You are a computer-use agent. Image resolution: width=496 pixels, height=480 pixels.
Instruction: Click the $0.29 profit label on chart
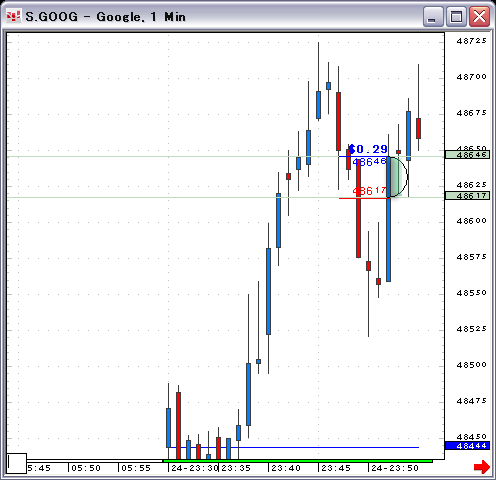368,149
